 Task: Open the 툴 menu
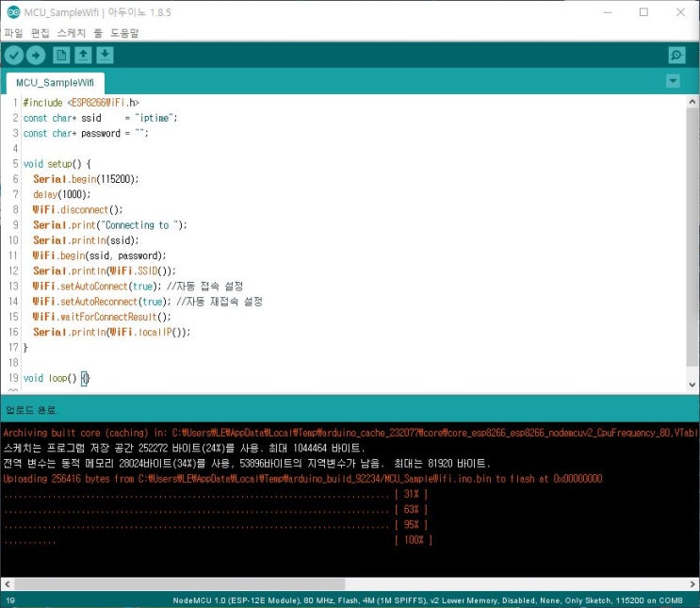click(98, 33)
